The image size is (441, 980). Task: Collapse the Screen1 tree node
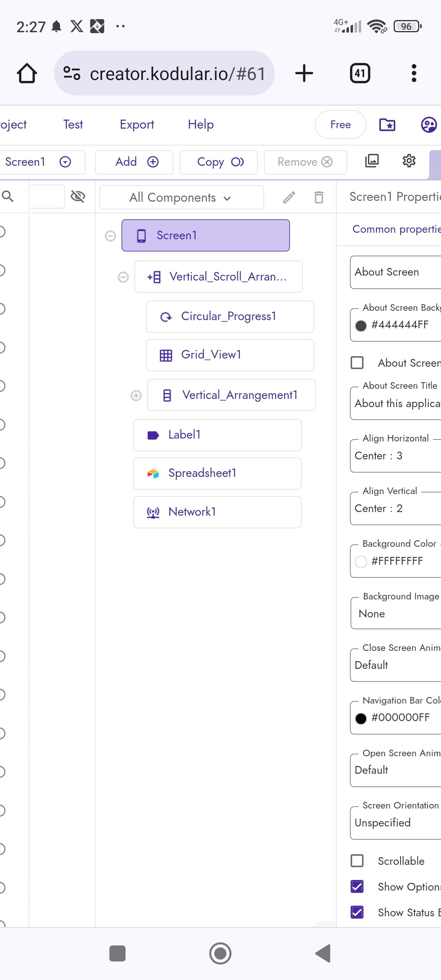click(110, 236)
